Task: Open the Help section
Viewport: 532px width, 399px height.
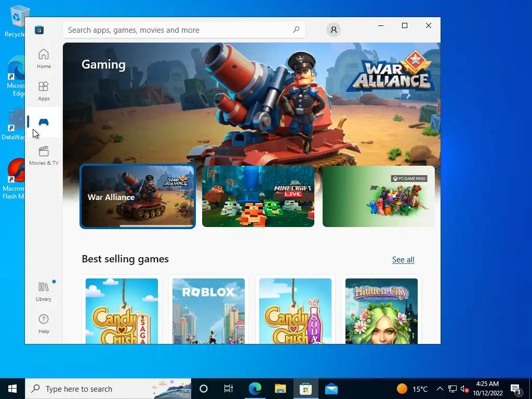Action: [x=44, y=324]
